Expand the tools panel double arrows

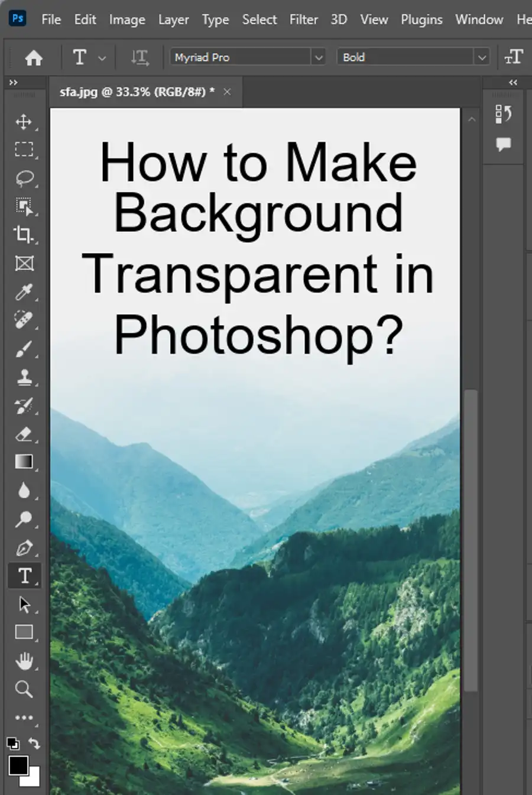coord(14,83)
